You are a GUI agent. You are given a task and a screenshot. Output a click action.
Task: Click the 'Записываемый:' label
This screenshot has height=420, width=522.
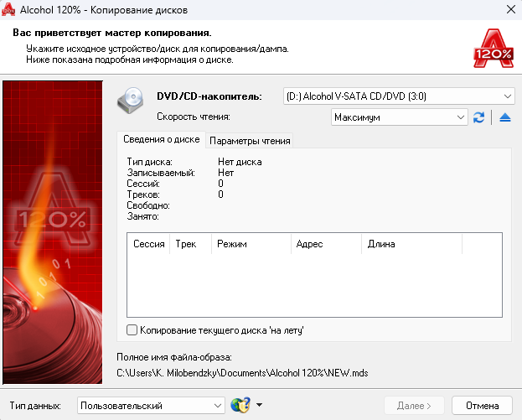tap(161, 173)
